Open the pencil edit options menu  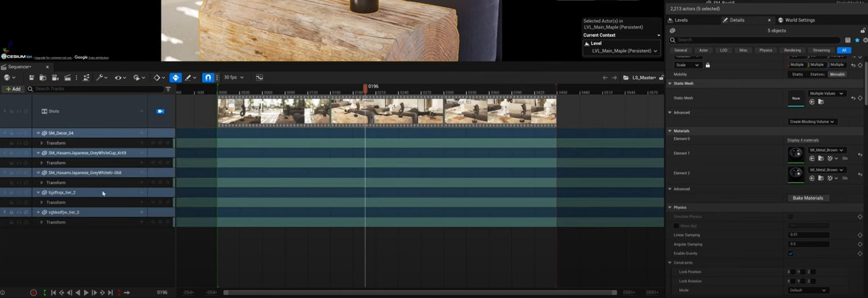pos(191,78)
